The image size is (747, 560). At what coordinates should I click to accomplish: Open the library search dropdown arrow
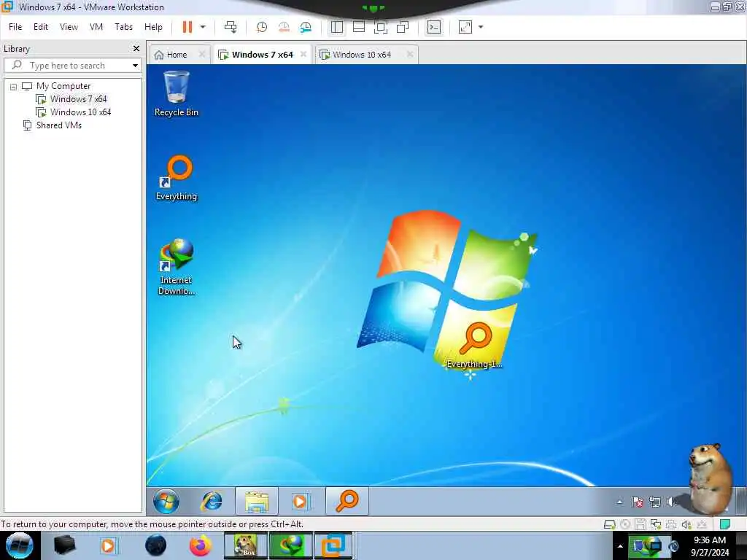pos(135,65)
